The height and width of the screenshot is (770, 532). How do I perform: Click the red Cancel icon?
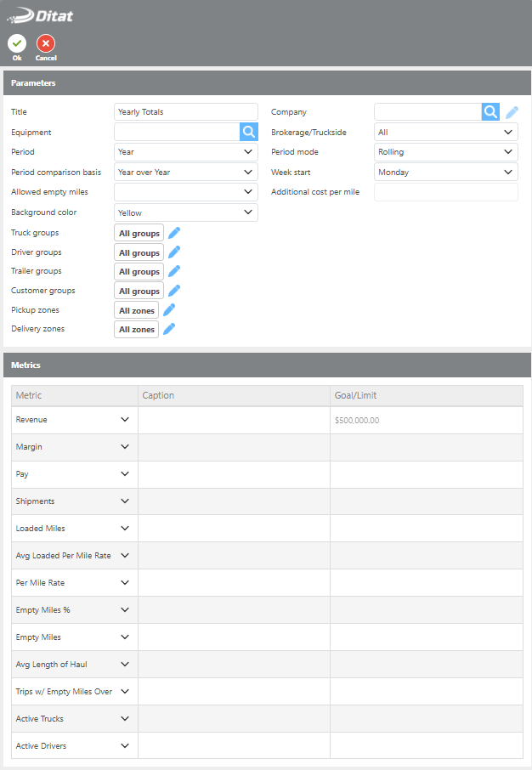pos(46,43)
